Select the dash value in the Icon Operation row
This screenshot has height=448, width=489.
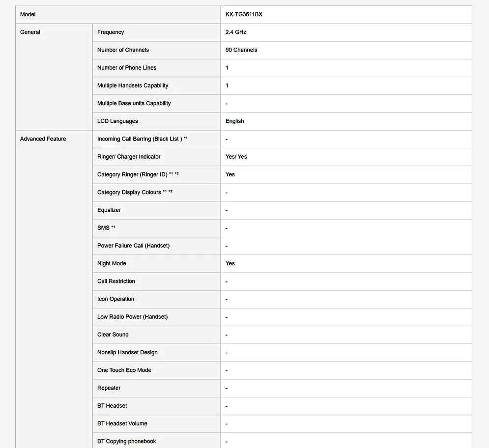[x=227, y=299]
